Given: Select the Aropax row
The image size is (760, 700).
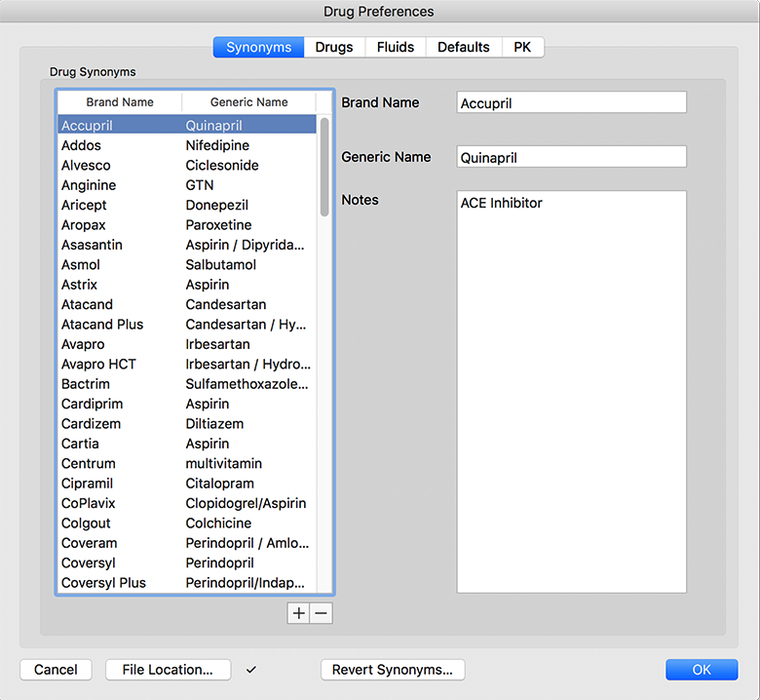Looking at the screenshot, I should pyautogui.click(x=187, y=224).
